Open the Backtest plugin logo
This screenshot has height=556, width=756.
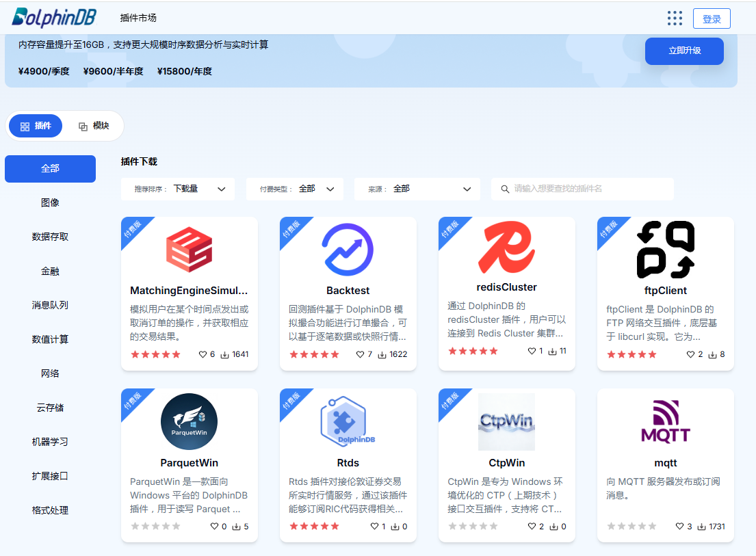(x=348, y=250)
